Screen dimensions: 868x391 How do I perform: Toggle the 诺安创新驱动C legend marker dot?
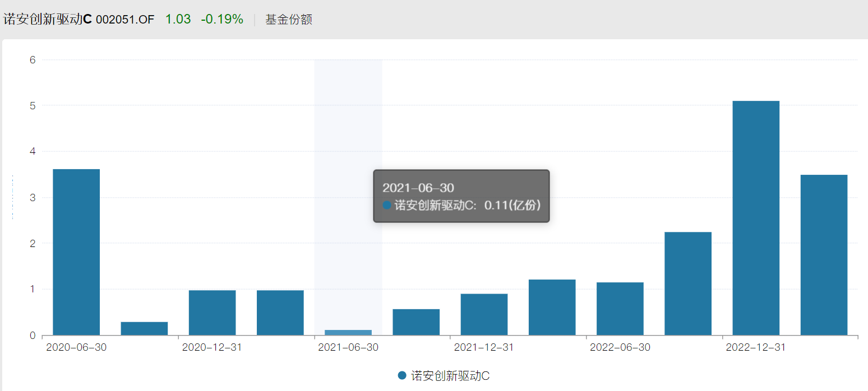(x=401, y=375)
